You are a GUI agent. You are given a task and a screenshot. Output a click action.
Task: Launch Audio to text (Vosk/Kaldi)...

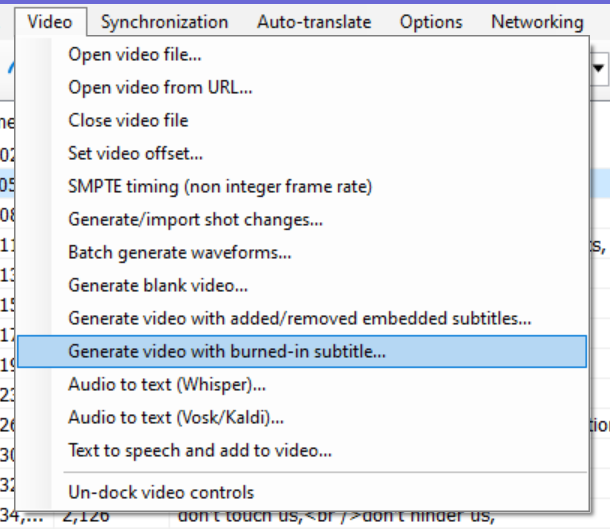point(176,417)
